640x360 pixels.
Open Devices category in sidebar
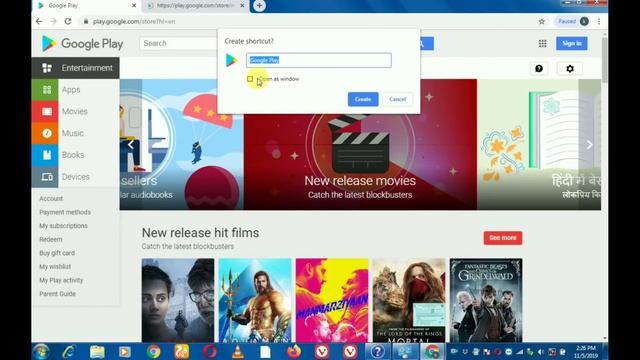(76, 177)
